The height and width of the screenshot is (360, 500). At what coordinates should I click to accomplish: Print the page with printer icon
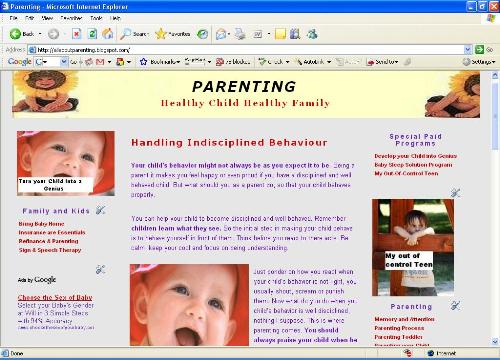[x=240, y=34]
